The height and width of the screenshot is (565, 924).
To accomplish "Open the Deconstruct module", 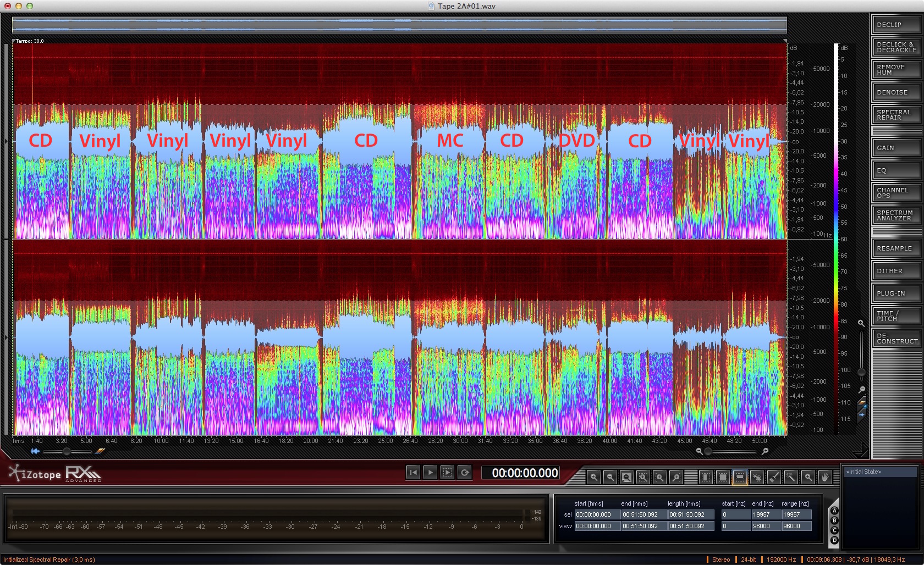I will (897, 339).
